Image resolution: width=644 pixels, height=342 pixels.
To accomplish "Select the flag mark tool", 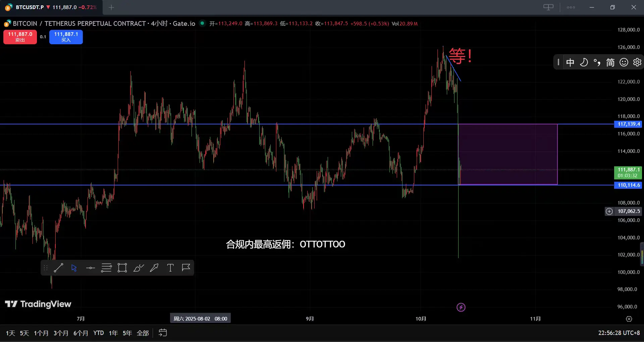I will coord(186,268).
